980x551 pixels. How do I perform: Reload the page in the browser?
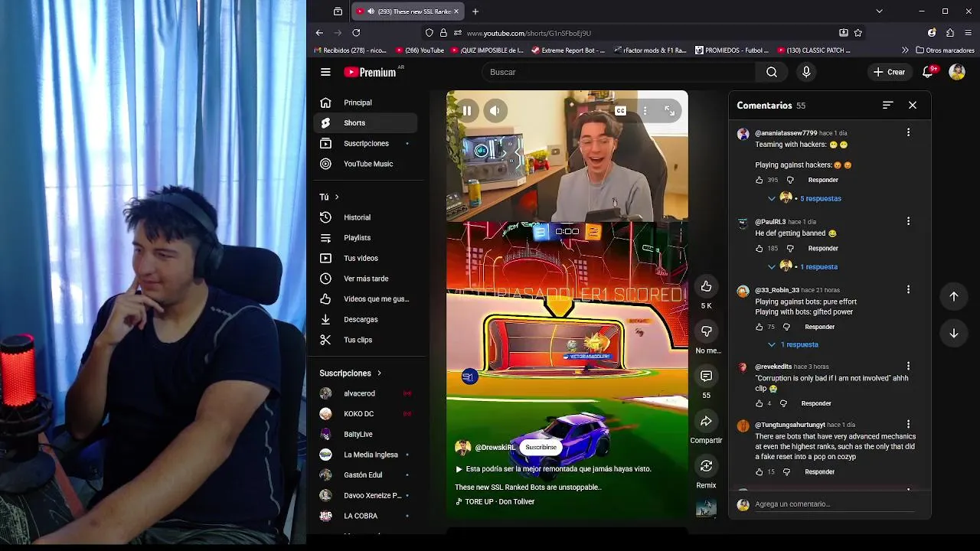tap(356, 33)
